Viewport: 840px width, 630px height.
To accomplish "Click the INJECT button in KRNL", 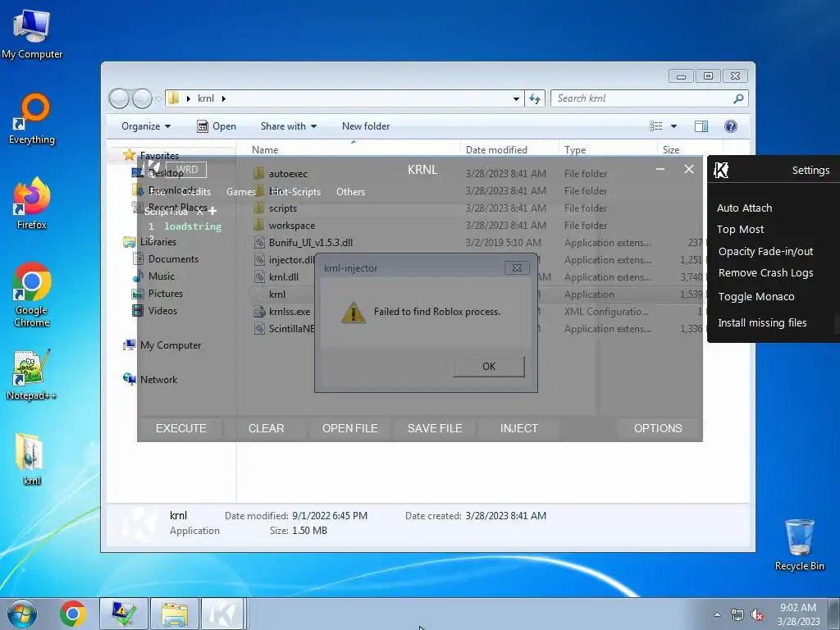I will point(518,428).
